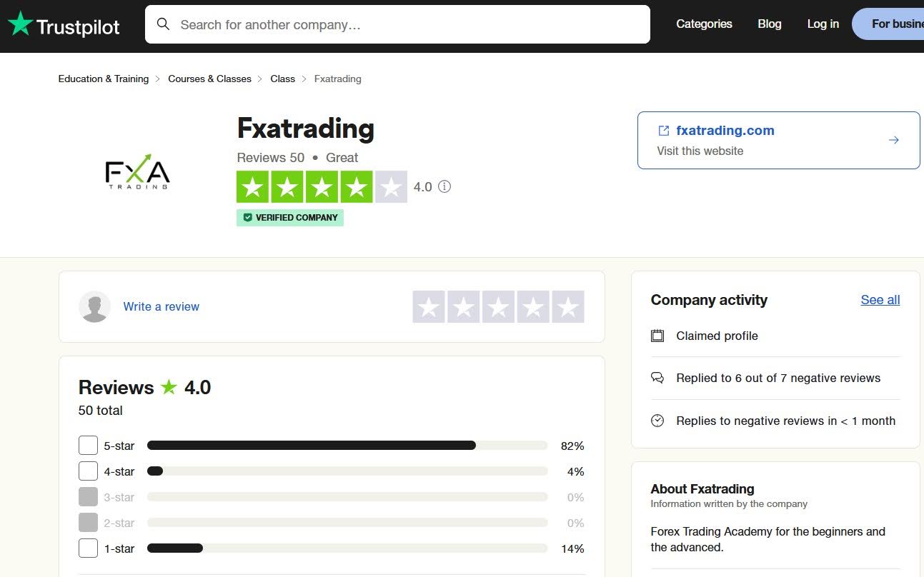Click 'Replies to negative reviews in < 1 month'
Viewport: 924px width, 577px height.
(786, 421)
